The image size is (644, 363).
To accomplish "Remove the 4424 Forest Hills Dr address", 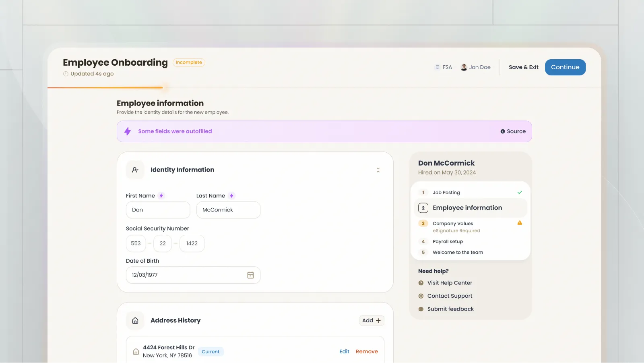I will click(367, 352).
